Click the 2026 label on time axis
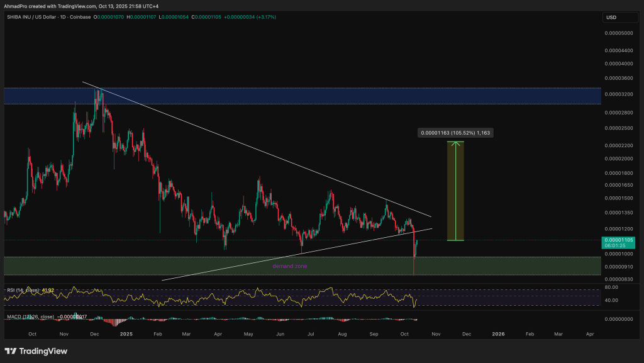Image resolution: width=644 pixels, height=363 pixels. pyautogui.click(x=498, y=334)
